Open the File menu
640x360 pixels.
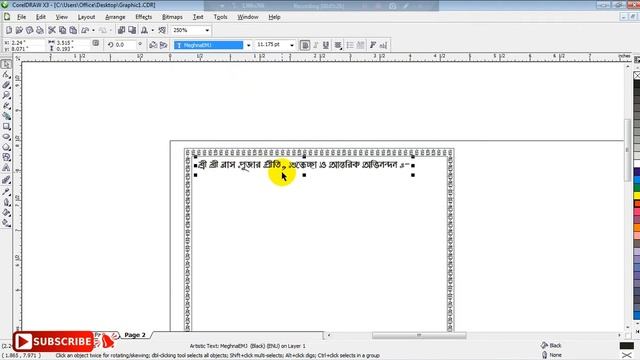pos(22,17)
